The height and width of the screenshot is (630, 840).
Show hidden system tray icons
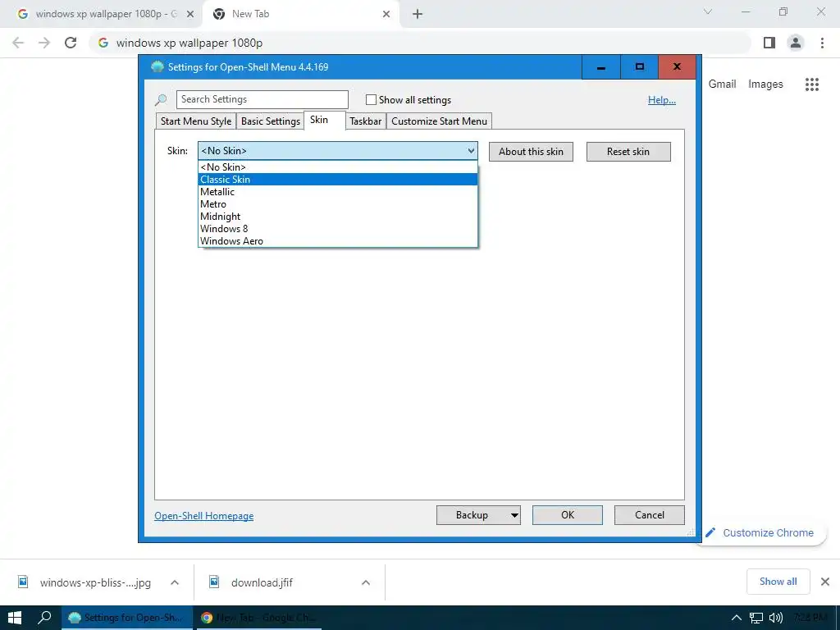pos(737,618)
